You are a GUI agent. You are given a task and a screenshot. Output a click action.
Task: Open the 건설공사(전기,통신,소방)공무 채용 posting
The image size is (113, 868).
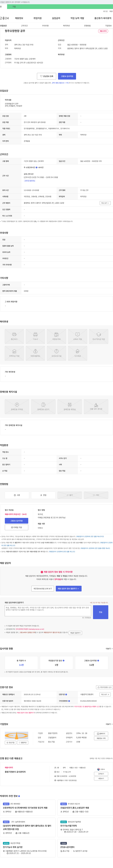click(75, 808)
